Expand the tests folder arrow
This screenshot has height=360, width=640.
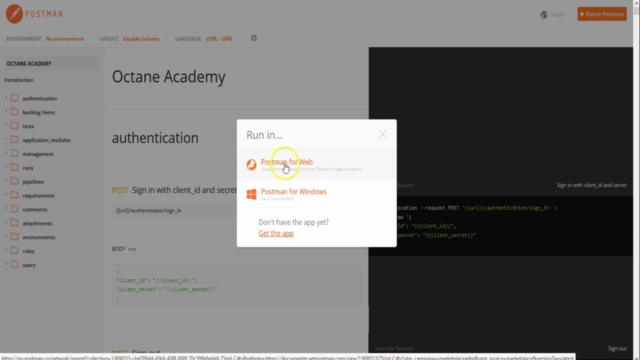(6, 125)
